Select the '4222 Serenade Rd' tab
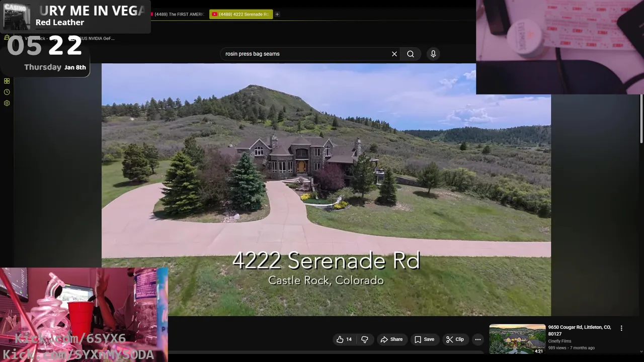Screen dimensions: 644x362 tap(241, 14)
